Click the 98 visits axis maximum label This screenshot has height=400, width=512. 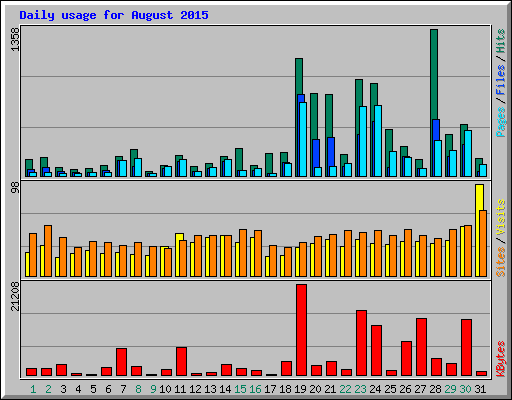click(15, 188)
